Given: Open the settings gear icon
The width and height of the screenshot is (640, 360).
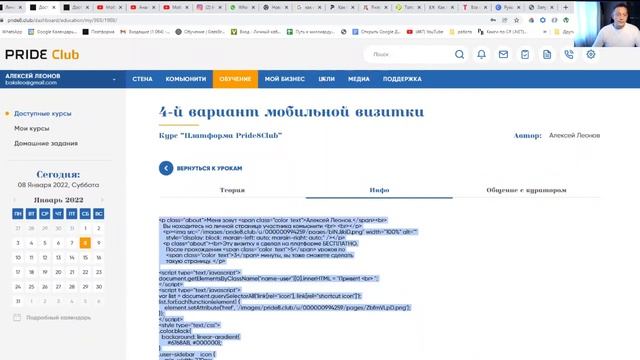Looking at the screenshot, I should click(x=591, y=54).
